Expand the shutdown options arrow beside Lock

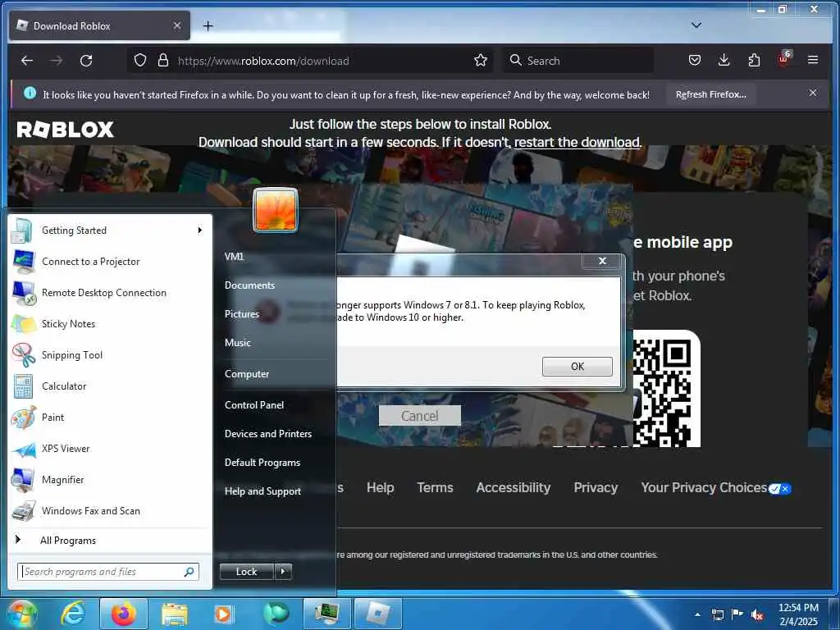(x=283, y=572)
